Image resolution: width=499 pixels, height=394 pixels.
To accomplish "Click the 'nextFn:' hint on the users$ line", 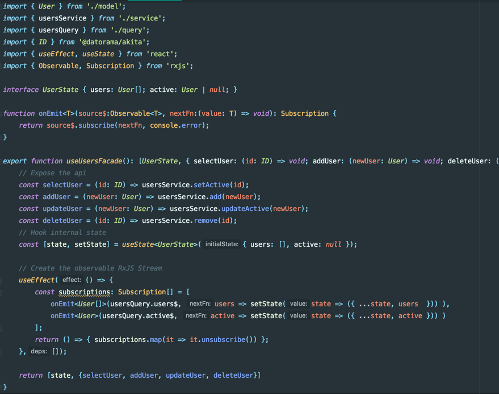I will click(200, 304).
